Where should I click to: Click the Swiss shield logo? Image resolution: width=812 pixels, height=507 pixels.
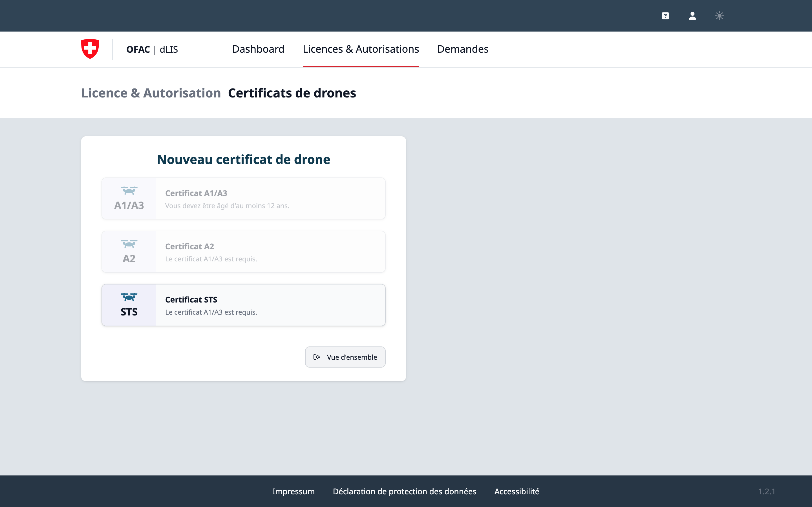click(x=90, y=49)
